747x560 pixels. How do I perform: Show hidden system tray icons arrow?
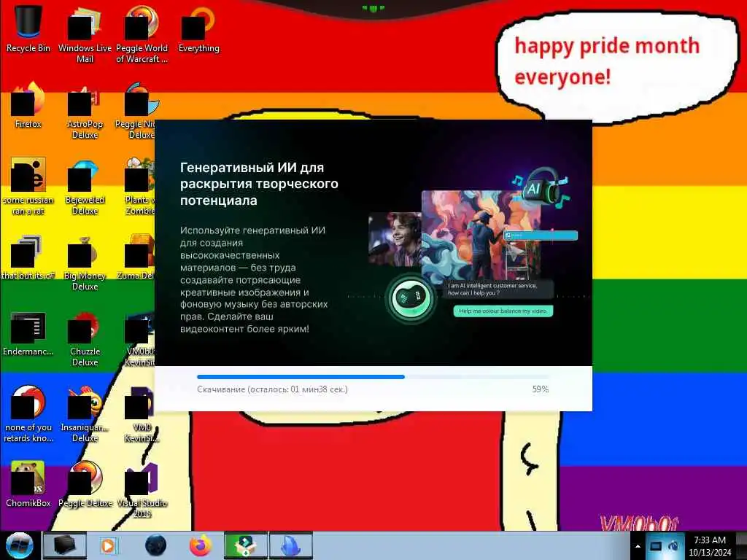point(638,546)
